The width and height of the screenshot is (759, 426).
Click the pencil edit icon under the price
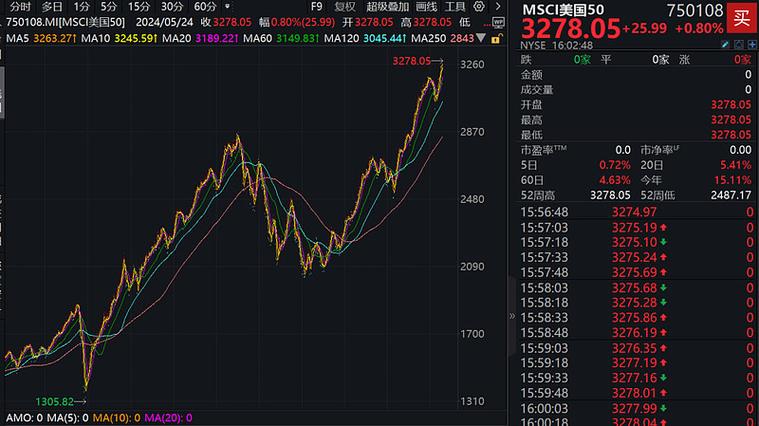pyautogui.click(x=725, y=45)
